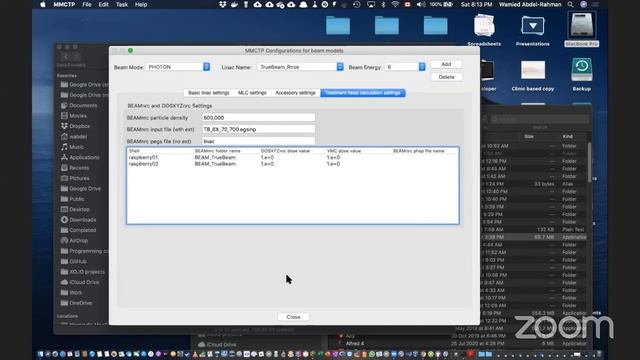Open Spotlight search in menu bar
Viewport: 640px width, 360px height.
click(x=570, y=4)
